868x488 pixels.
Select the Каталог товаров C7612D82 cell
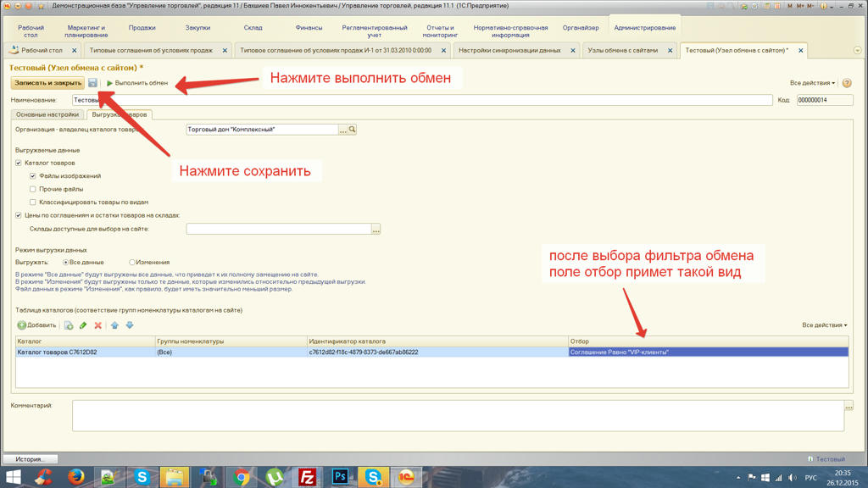coord(86,352)
